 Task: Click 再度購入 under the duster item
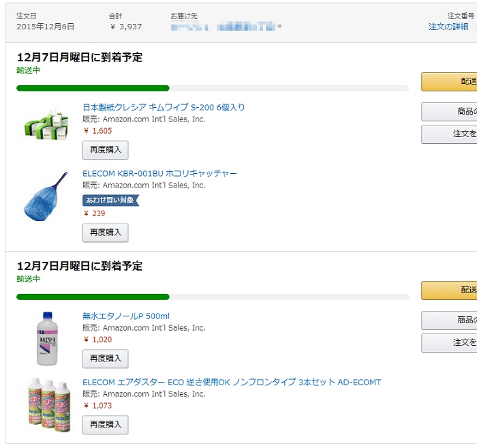pyautogui.click(x=105, y=233)
